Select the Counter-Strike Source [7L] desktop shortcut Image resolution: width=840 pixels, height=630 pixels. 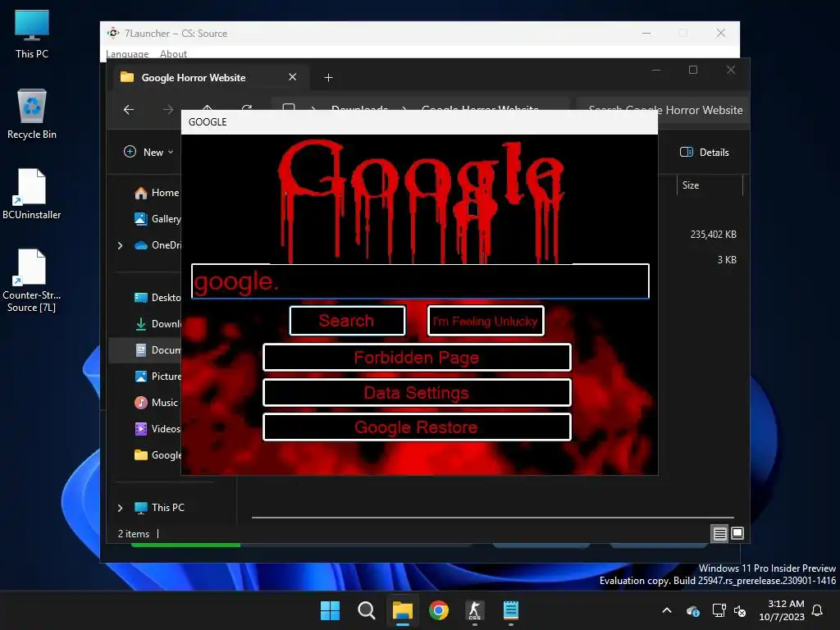(x=32, y=281)
